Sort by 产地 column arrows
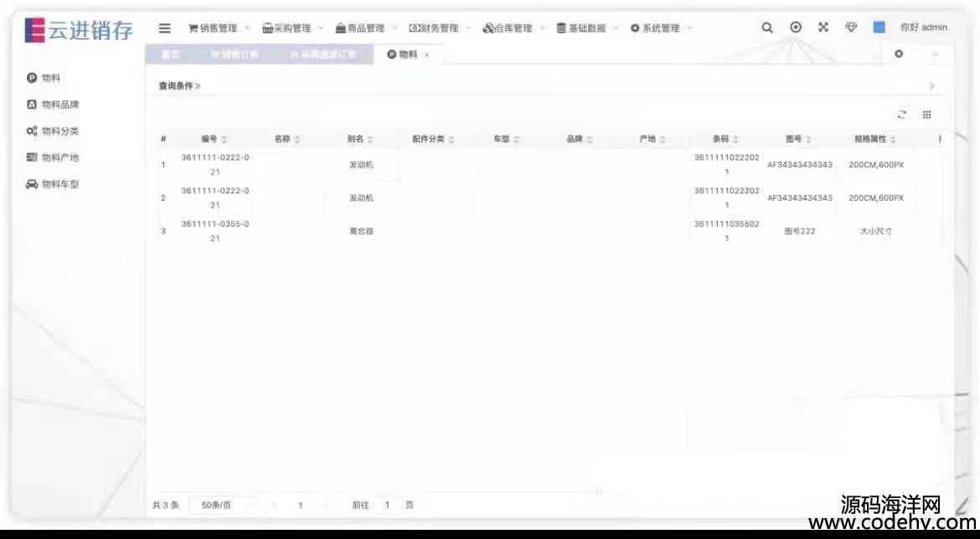This screenshot has height=539, width=980. [663, 139]
